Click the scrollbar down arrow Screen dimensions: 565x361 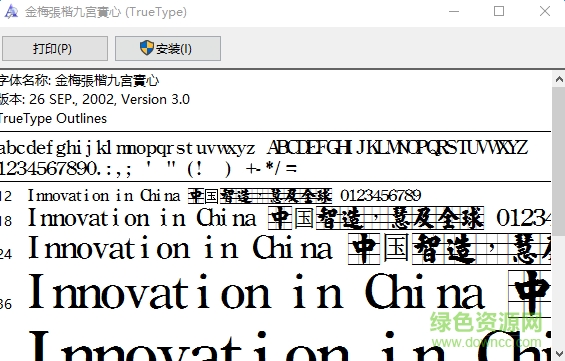(x=559, y=353)
